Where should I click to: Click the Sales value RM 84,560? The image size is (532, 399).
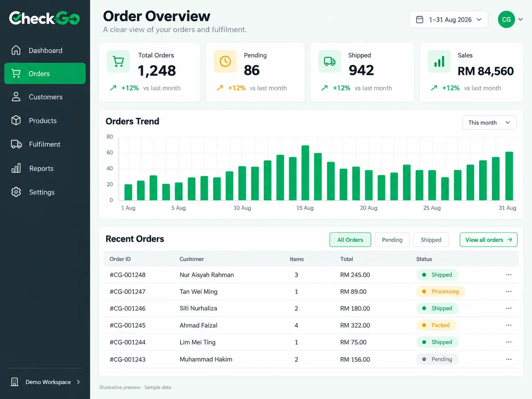[485, 71]
